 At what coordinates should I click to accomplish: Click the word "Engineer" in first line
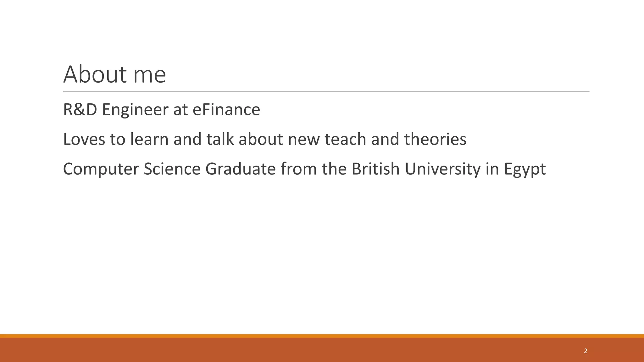(x=135, y=110)
